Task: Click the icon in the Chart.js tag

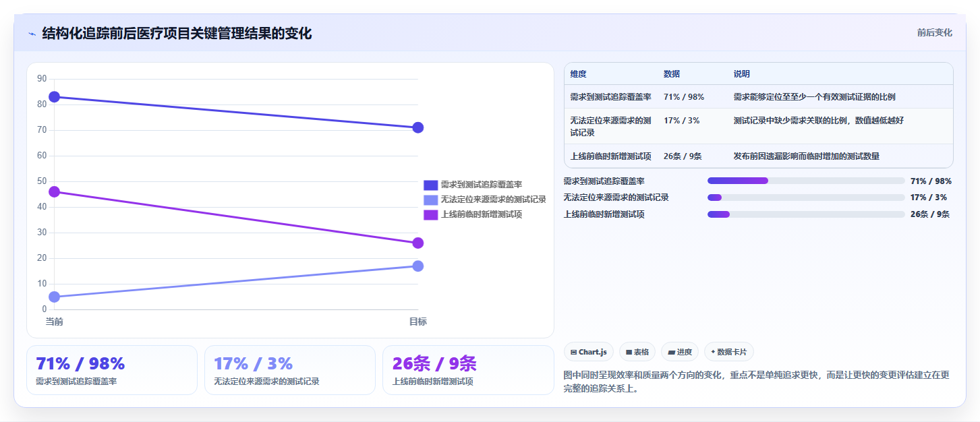Action: tap(573, 352)
